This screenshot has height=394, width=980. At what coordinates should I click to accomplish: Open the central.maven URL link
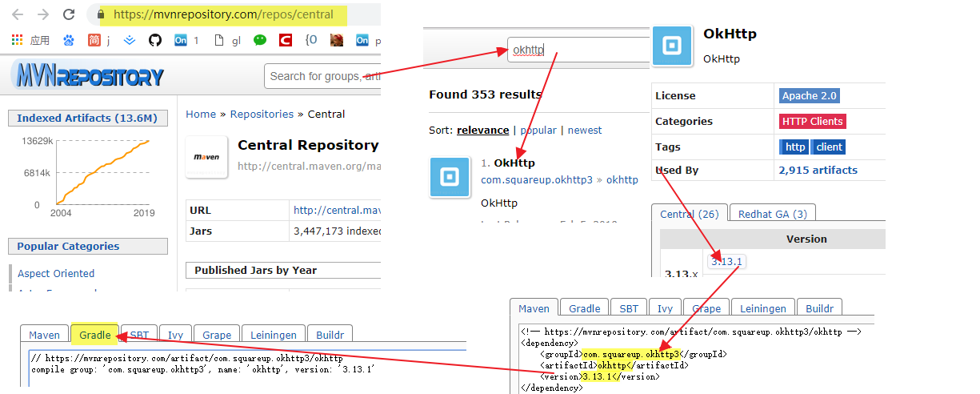(x=337, y=211)
